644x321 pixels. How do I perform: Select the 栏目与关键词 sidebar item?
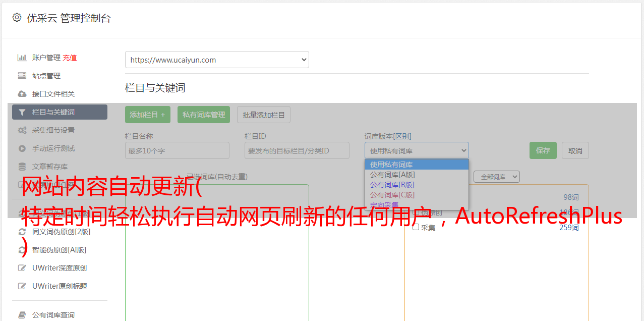coord(60,112)
